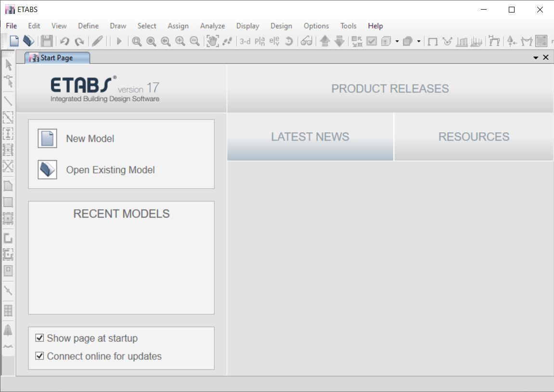Select the Start Page tab
The width and height of the screenshot is (554, 392).
[57, 58]
